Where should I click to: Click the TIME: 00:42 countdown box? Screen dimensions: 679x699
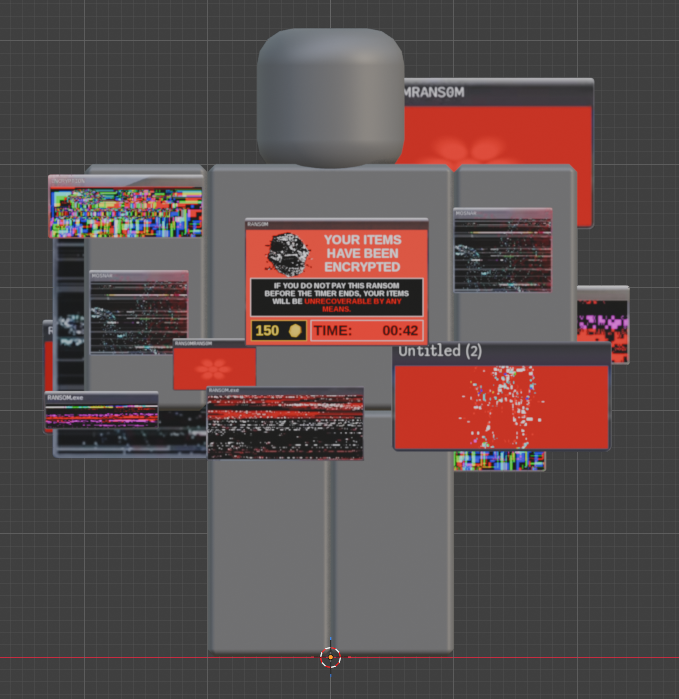pos(366,331)
